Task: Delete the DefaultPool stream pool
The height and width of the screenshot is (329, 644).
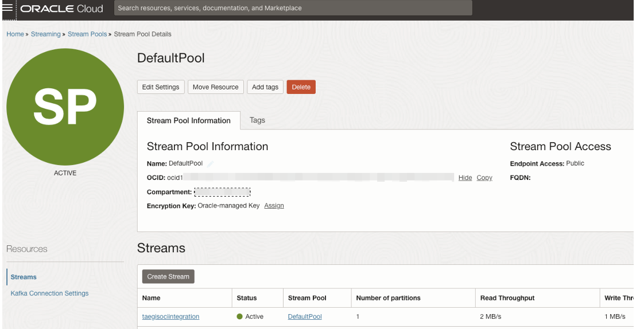Action: 301,87
